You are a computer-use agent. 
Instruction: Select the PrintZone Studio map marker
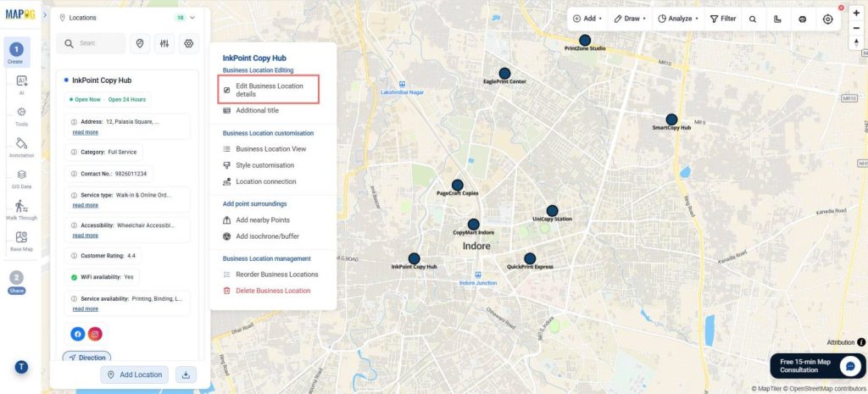[585, 41]
